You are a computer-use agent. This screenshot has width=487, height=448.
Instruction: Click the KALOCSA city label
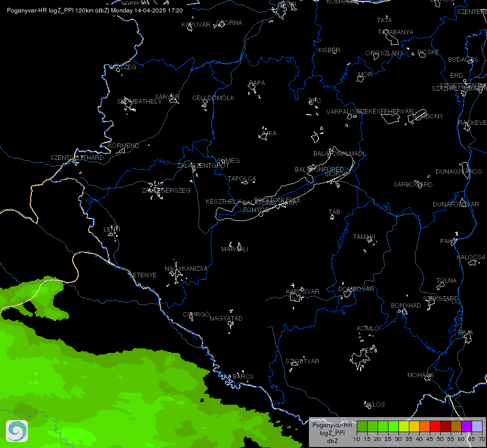coord(471,257)
